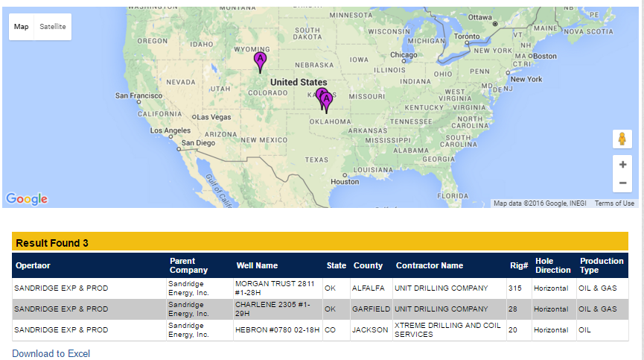Select the Houston city label on map

(345, 182)
